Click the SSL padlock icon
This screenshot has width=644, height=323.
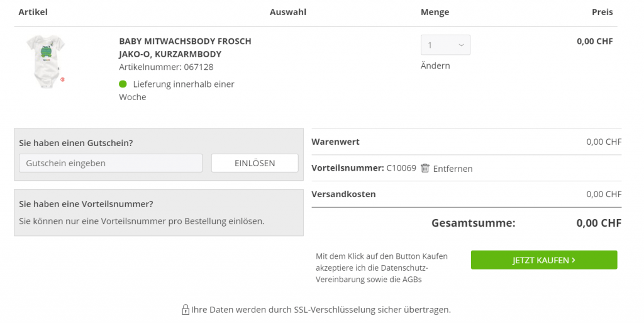(186, 310)
